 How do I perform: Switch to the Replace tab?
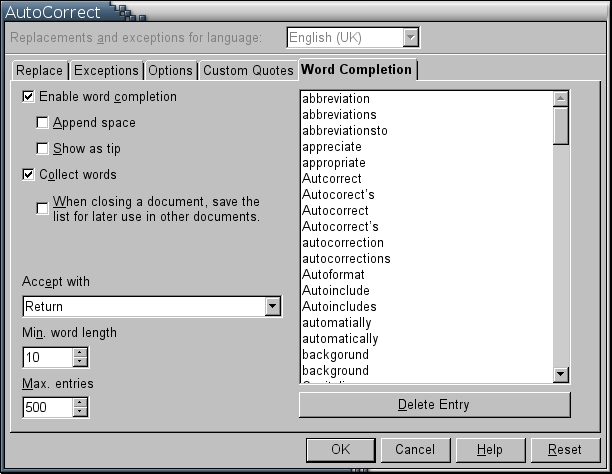(x=40, y=71)
